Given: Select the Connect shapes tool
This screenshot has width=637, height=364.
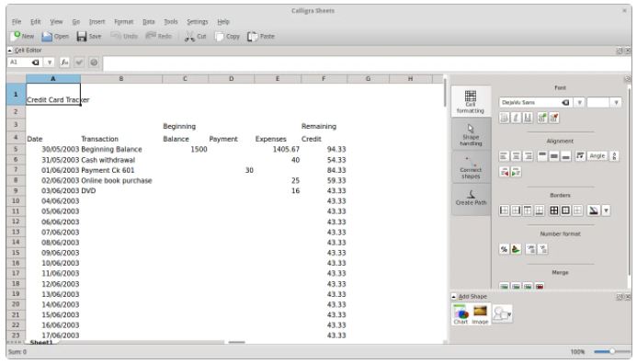Looking at the screenshot, I should coord(471,167).
